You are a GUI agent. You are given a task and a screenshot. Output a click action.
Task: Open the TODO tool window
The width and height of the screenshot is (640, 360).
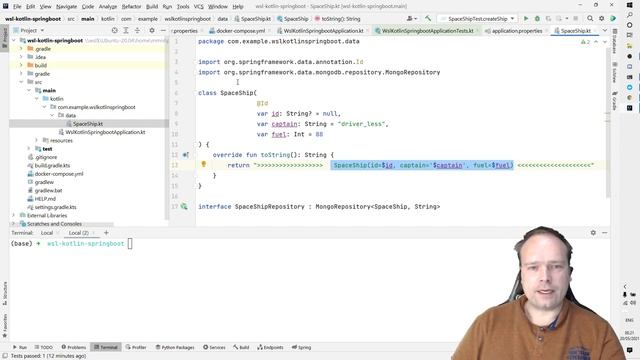coord(44,347)
